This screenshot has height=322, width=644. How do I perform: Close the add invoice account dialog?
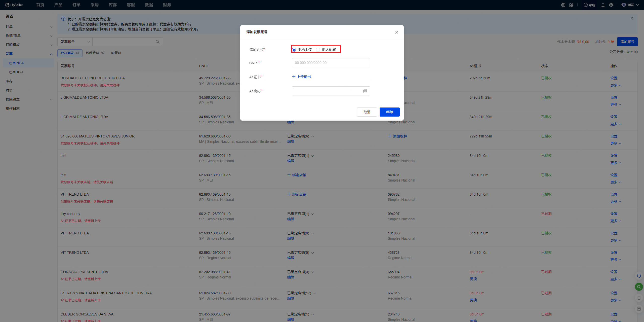pos(396,32)
